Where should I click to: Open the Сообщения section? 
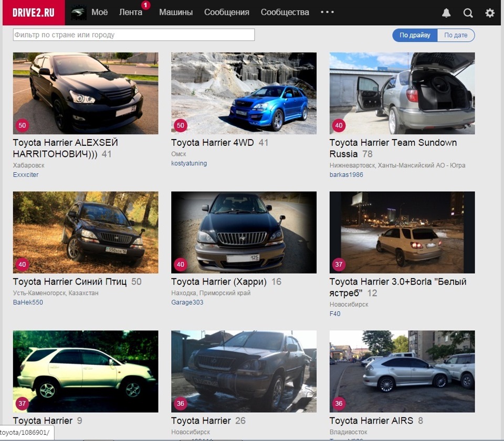pyautogui.click(x=227, y=12)
